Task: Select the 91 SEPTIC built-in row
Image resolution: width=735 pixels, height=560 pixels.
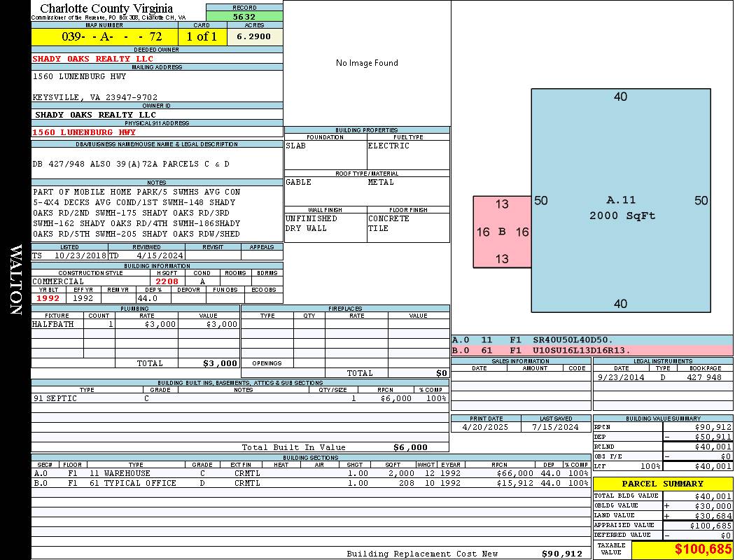Action: coord(238,398)
